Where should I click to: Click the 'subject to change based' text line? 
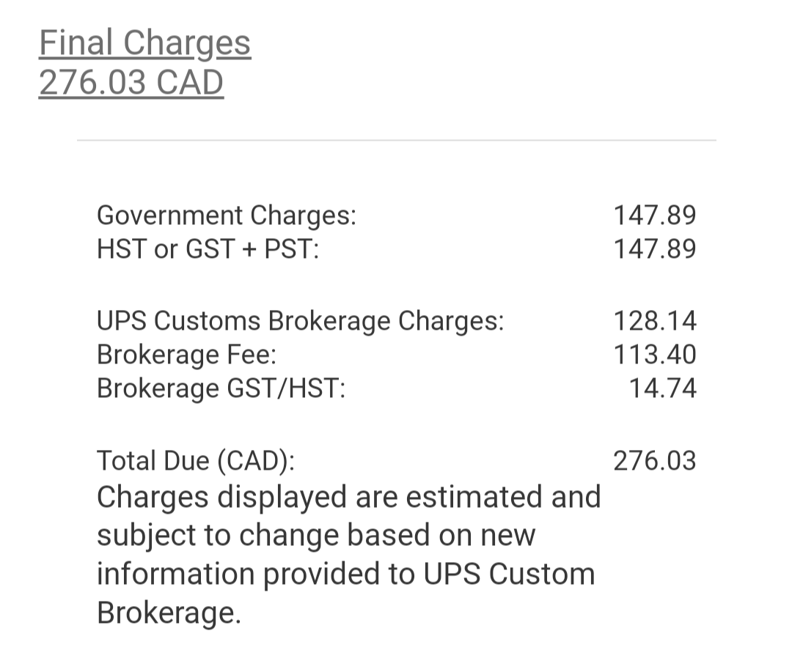(x=316, y=536)
